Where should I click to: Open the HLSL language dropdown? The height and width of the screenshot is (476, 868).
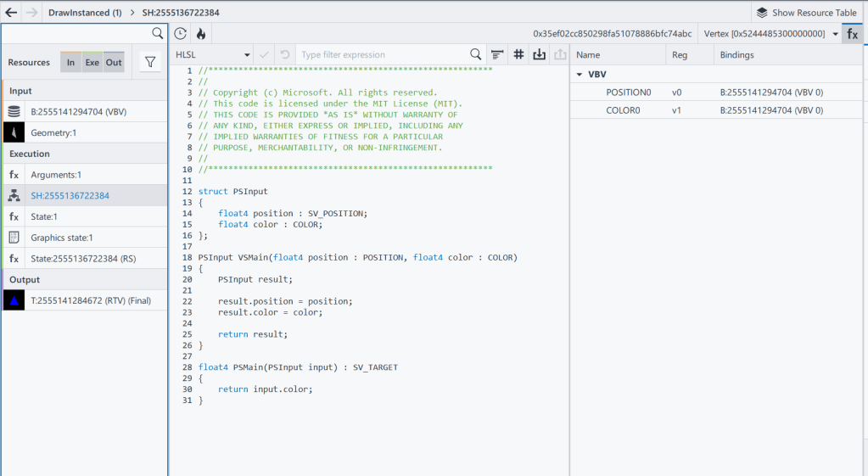tap(212, 54)
